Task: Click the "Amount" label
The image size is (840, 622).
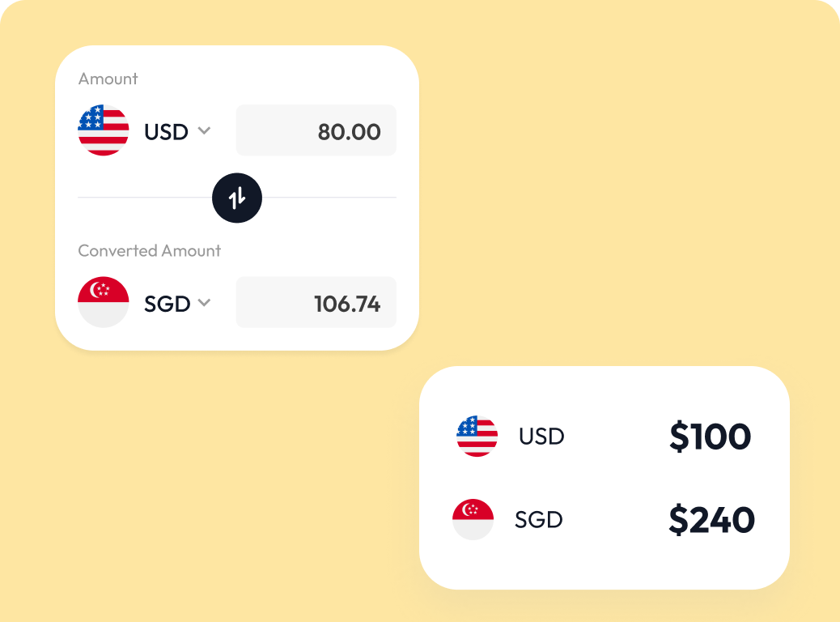Action: click(108, 79)
